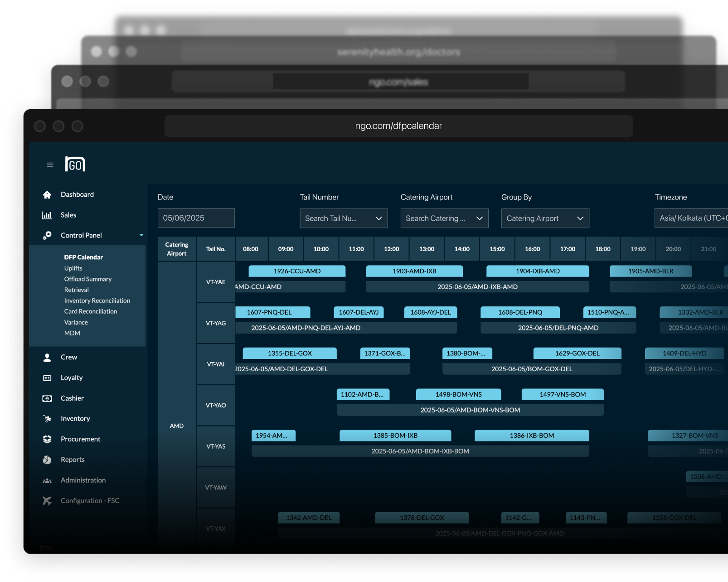The width and height of the screenshot is (728, 582).
Task: Click the Loyalty card icon
Action: [47, 378]
